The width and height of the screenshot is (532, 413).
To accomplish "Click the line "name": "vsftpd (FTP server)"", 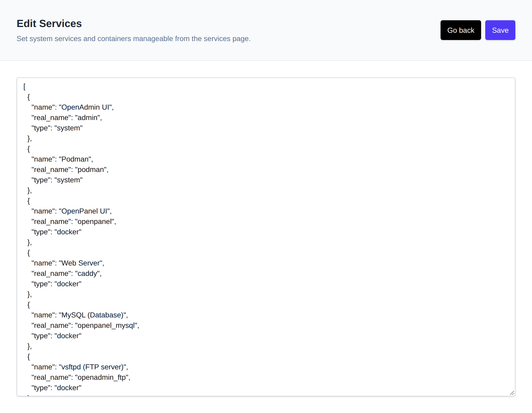I will [80, 367].
